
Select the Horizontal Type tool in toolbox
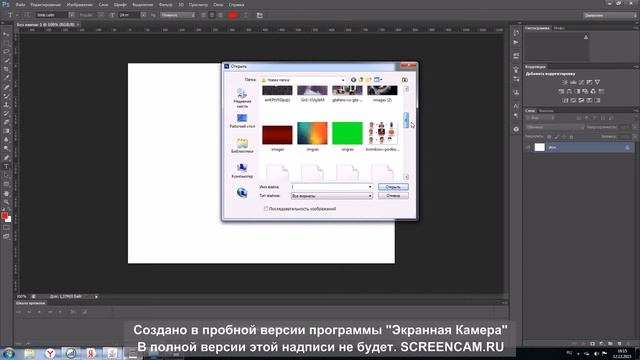(x=6, y=167)
